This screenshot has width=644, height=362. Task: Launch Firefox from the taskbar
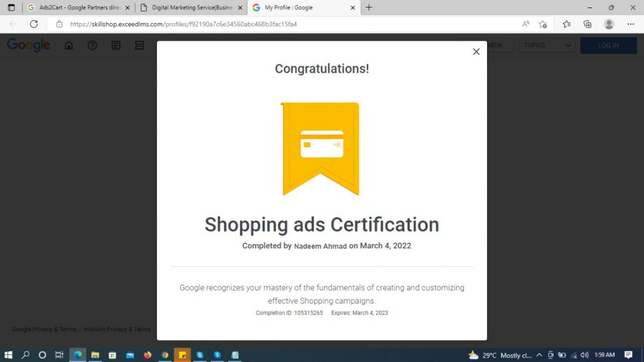point(148,354)
